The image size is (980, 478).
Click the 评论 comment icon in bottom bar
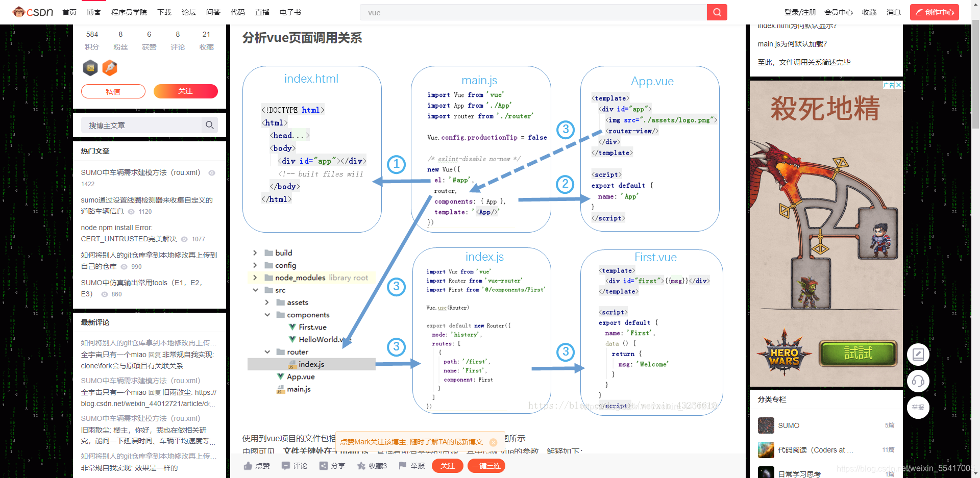tap(286, 466)
